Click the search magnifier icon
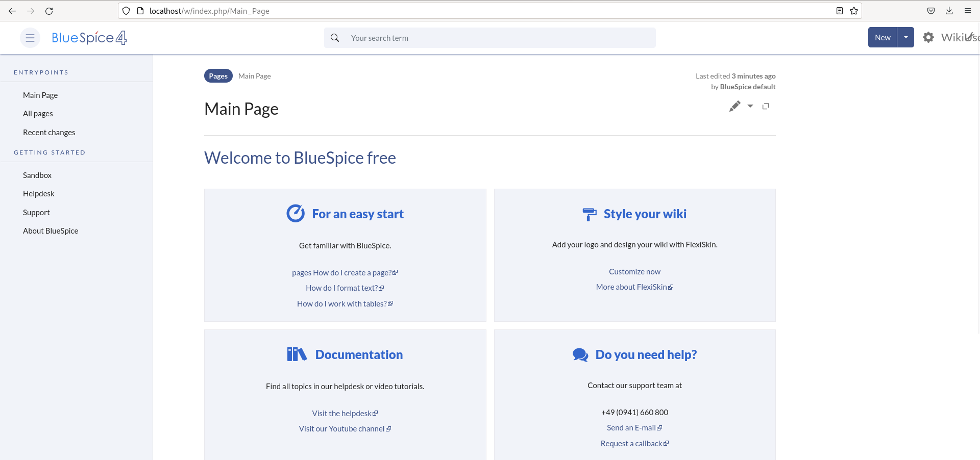The image size is (980, 460). tap(335, 38)
